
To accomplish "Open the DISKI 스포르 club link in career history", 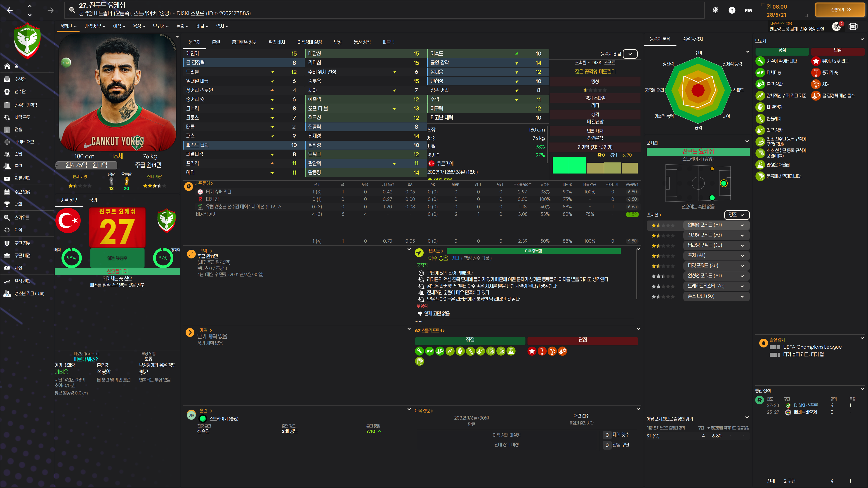I will click(x=805, y=405).
